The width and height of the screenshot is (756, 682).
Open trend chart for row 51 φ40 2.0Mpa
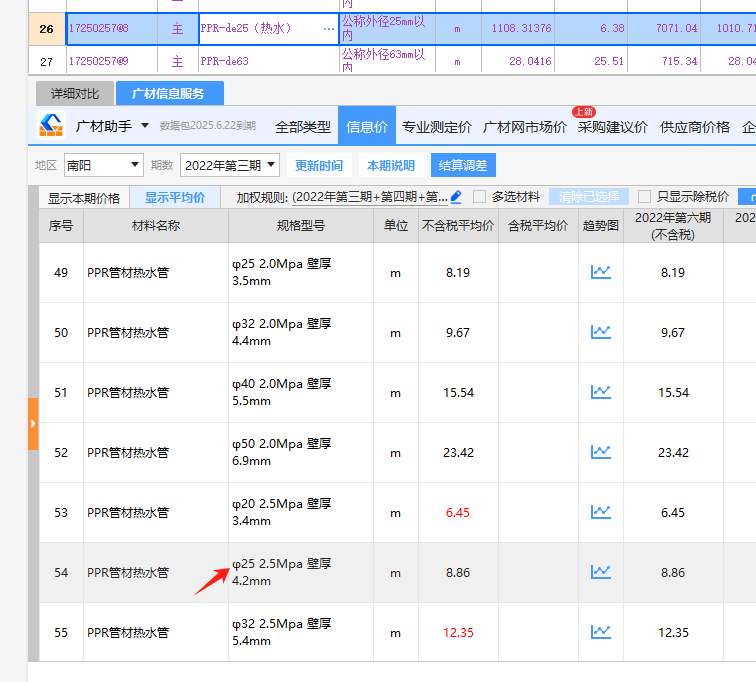point(601,392)
